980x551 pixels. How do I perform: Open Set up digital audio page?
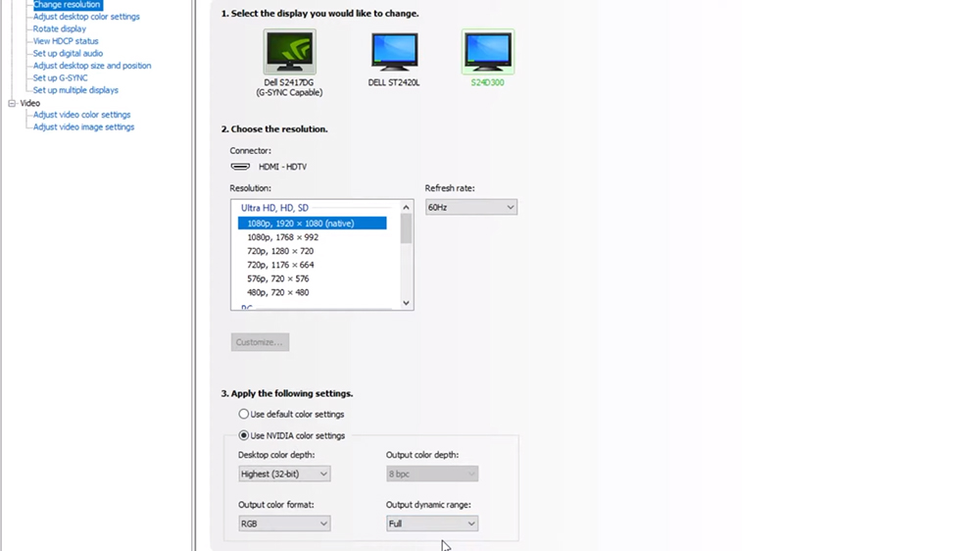(69, 53)
